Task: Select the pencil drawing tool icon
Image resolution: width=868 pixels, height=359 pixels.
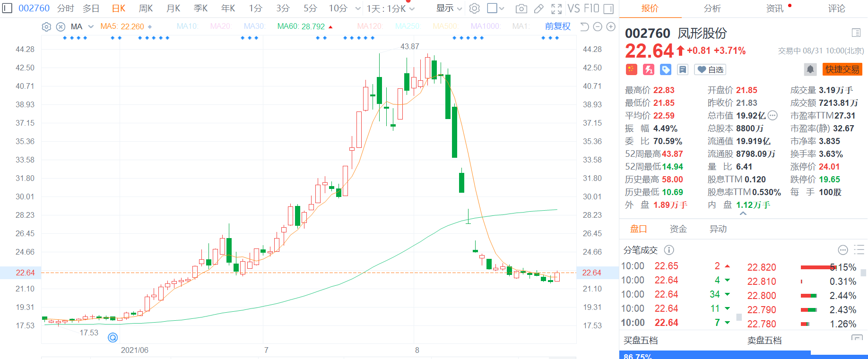Action: click(x=538, y=9)
